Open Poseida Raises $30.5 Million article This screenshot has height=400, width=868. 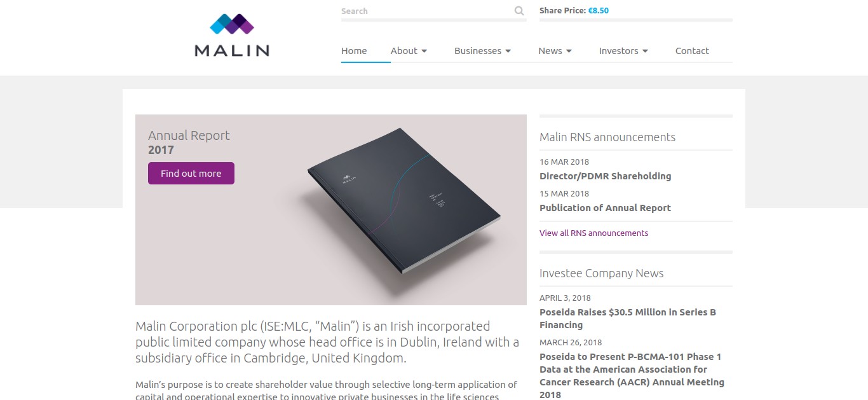628,319
